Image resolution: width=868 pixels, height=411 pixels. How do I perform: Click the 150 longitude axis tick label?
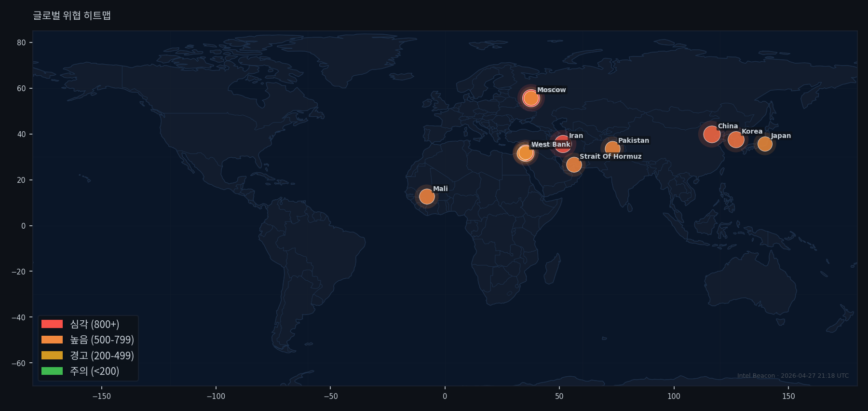click(788, 396)
